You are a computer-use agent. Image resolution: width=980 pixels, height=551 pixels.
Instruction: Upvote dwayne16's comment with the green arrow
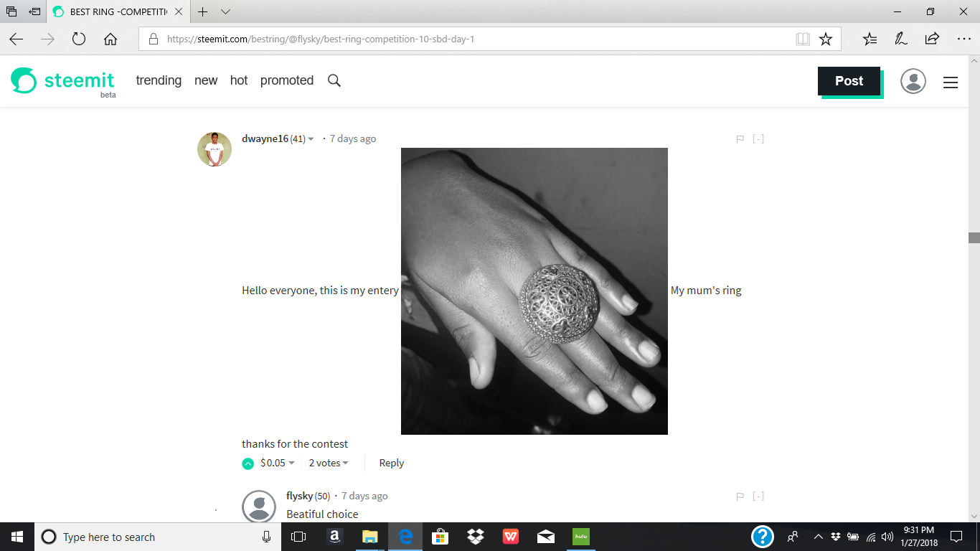(x=246, y=463)
